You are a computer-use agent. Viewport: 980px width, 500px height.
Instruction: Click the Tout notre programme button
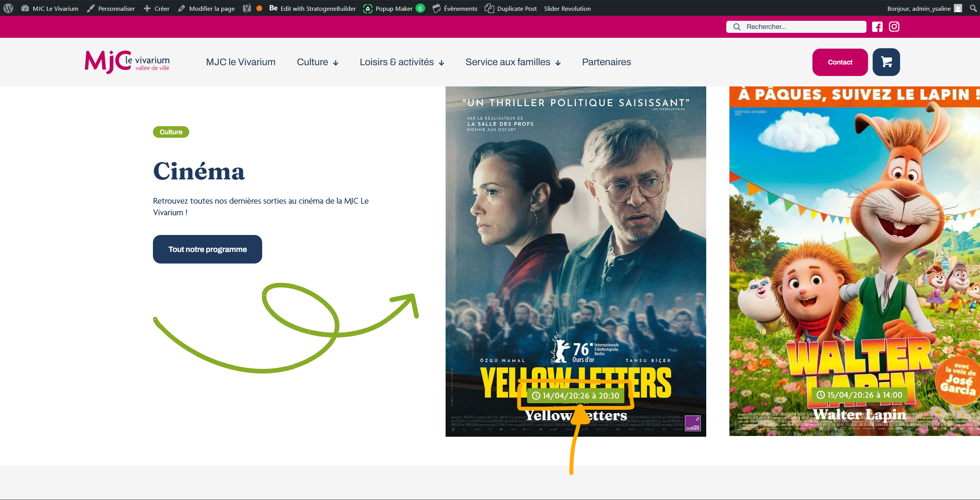(x=207, y=249)
